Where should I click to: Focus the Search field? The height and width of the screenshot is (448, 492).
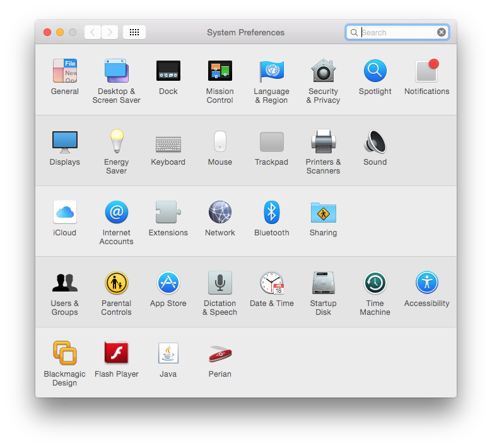click(x=397, y=32)
